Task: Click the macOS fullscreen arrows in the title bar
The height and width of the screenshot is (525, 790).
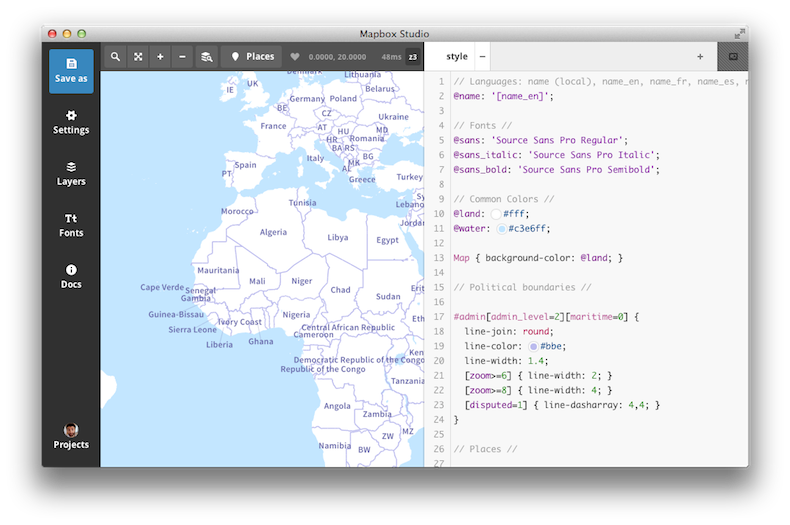Action: pyautogui.click(x=739, y=34)
